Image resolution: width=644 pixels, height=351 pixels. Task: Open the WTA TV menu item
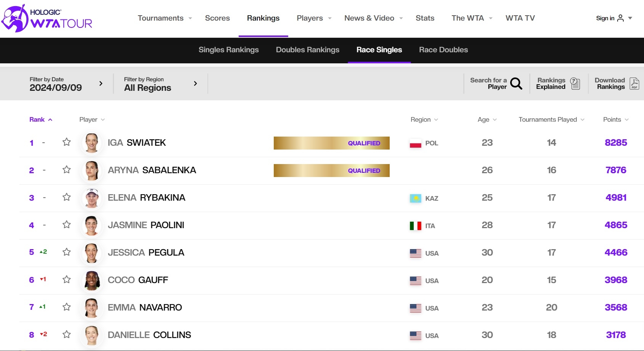point(520,18)
